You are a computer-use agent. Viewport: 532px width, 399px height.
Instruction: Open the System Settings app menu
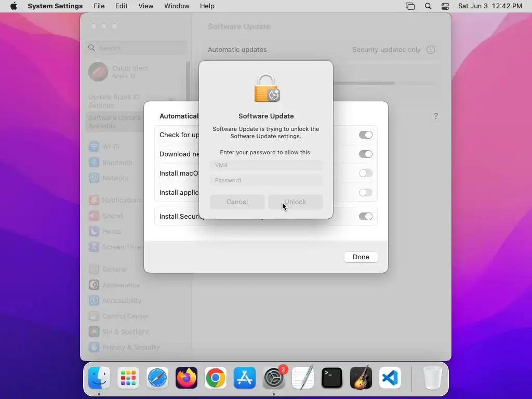[55, 6]
